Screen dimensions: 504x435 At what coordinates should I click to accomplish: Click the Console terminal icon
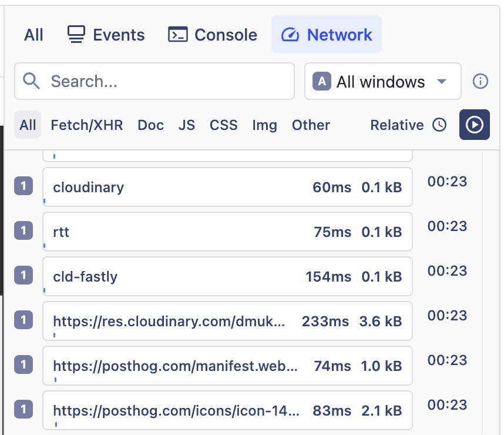point(178,35)
